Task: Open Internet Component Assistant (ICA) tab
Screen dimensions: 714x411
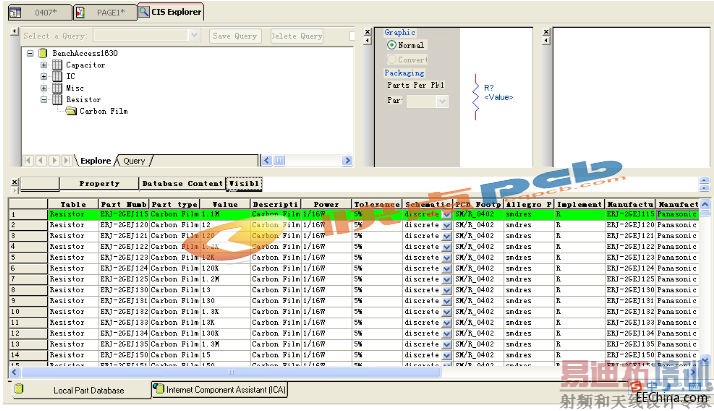Action: click(219, 390)
